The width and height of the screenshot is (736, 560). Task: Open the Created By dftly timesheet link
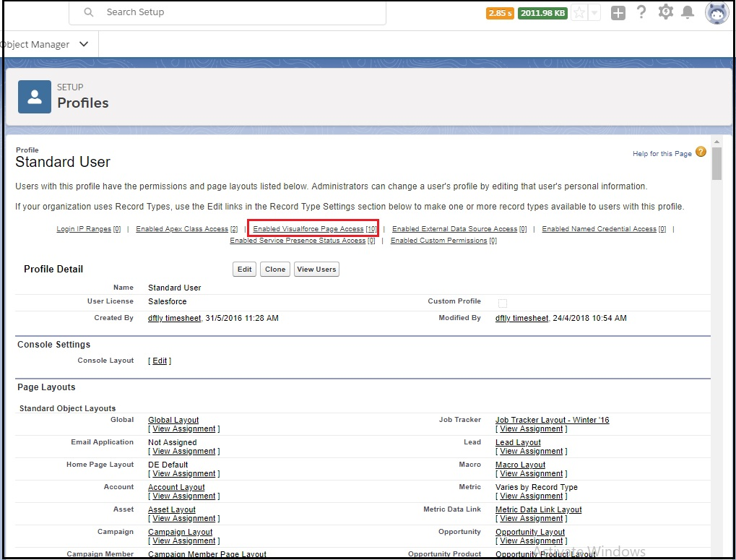tap(174, 318)
